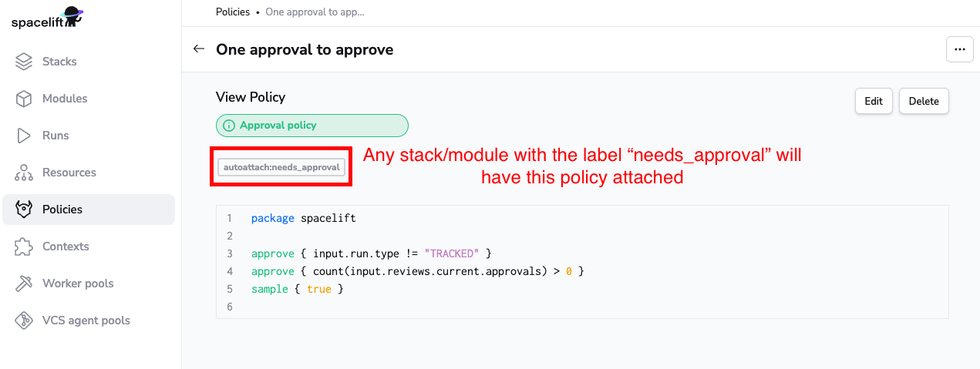The width and height of the screenshot is (980, 369).
Task: Click the Runs play icon
Action: coord(24,136)
